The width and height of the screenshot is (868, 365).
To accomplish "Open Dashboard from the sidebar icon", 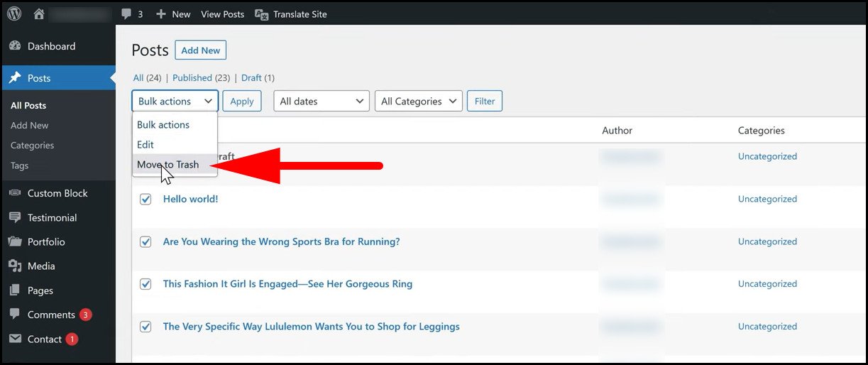I will click(x=15, y=46).
